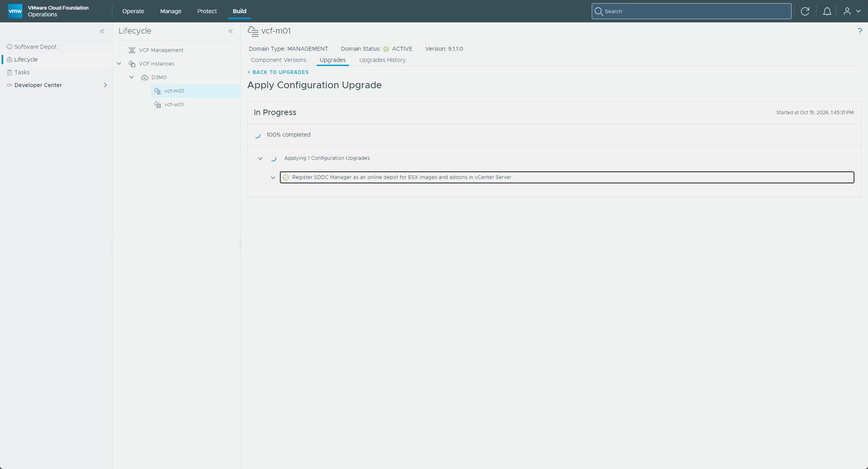Screen dimensions: 868x469
Task: Open the user menu dropdown arrow
Action: pos(858,11)
